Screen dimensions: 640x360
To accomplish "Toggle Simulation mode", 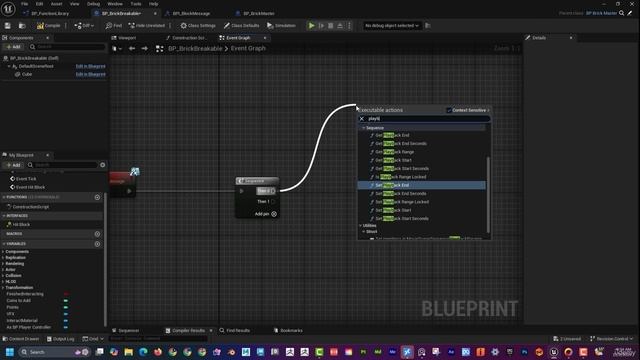I will coord(281,26).
